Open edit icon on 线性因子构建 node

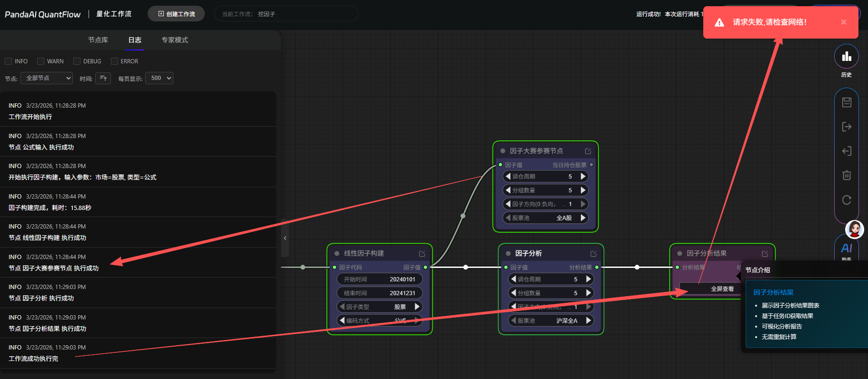tap(422, 254)
